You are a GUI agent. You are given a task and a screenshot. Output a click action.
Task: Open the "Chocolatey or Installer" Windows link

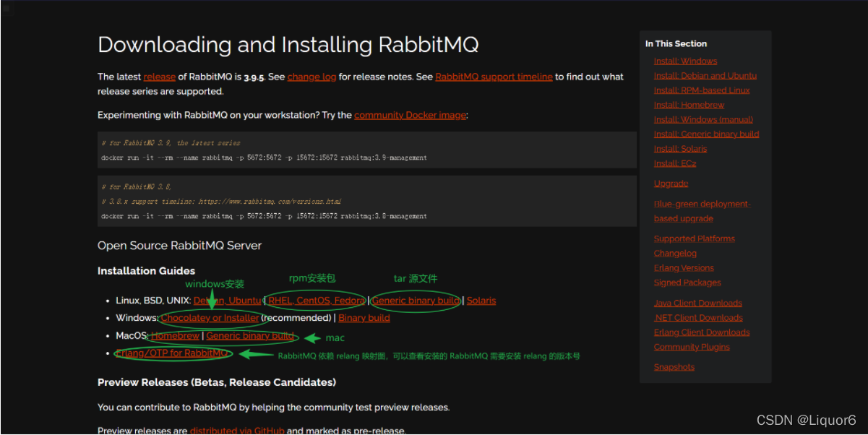[210, 318]
